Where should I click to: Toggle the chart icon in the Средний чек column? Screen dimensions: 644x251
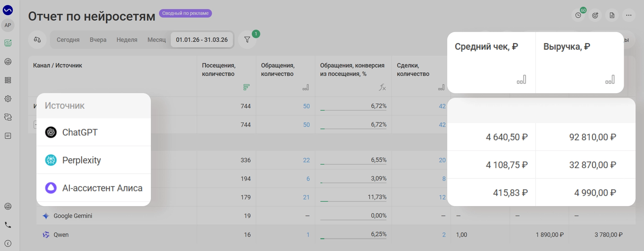coord(521,80)
